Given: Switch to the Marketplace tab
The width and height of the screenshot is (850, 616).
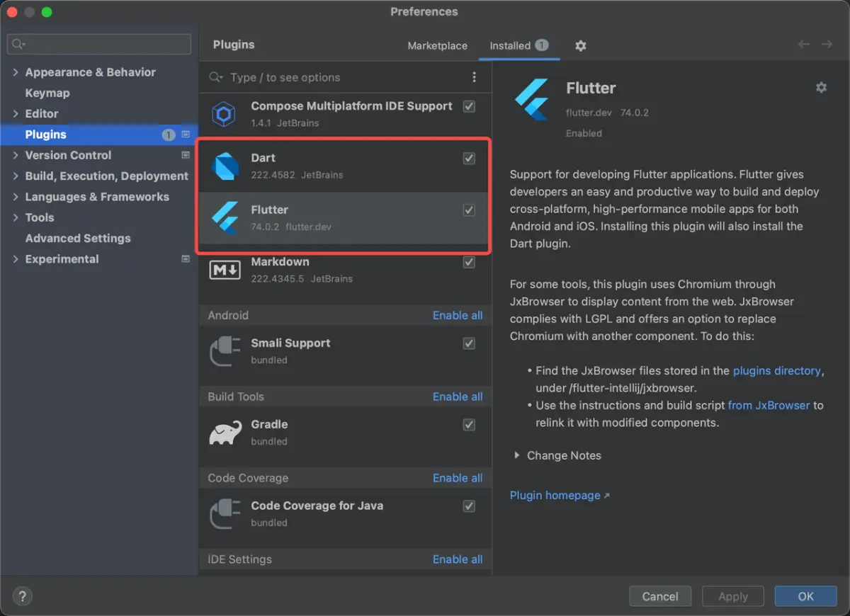Looking at the screenshot, I should tap(437, 45).
